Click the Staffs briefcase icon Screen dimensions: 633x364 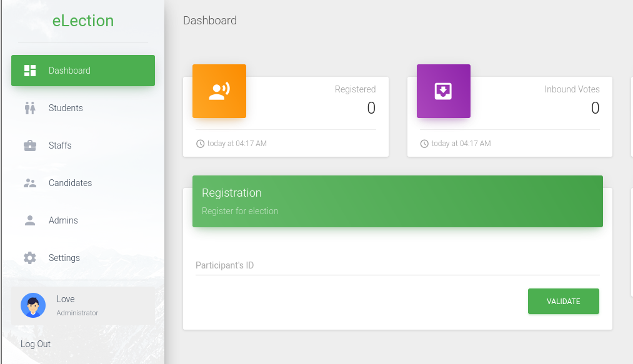(x=30, y=145)
